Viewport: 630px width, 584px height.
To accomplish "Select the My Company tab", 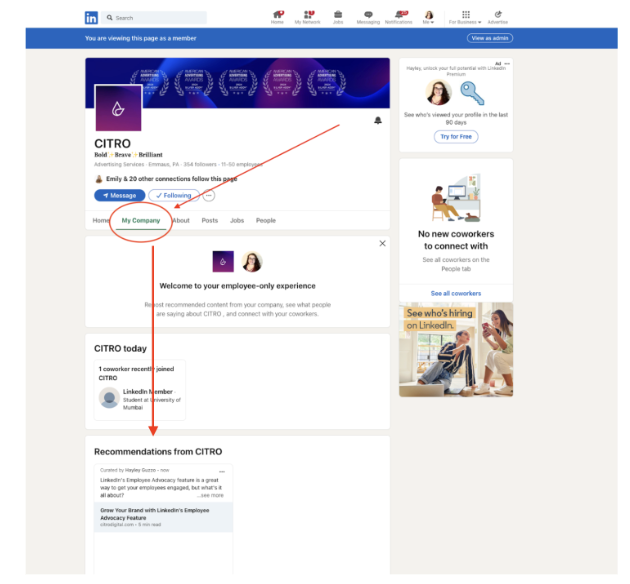I will click(x=141, y=221).
